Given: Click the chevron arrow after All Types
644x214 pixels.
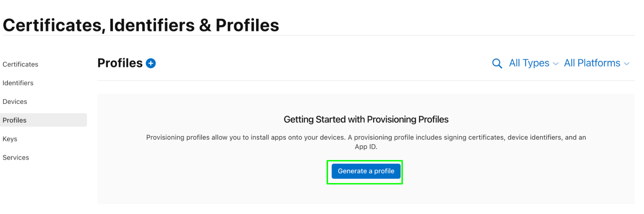Looking at the screenshot, I should (x=556, y=64).
